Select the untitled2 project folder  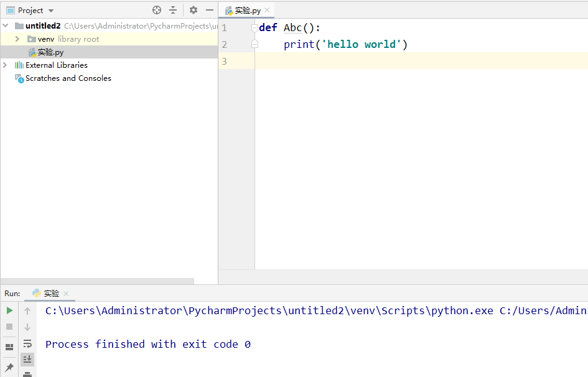click(x=43, y=26)
